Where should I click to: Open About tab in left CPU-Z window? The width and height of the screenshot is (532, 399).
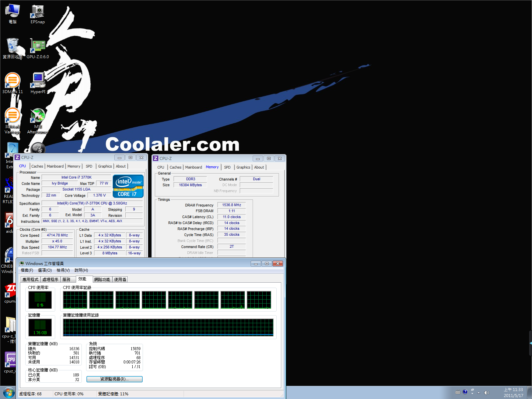(121, 166)
